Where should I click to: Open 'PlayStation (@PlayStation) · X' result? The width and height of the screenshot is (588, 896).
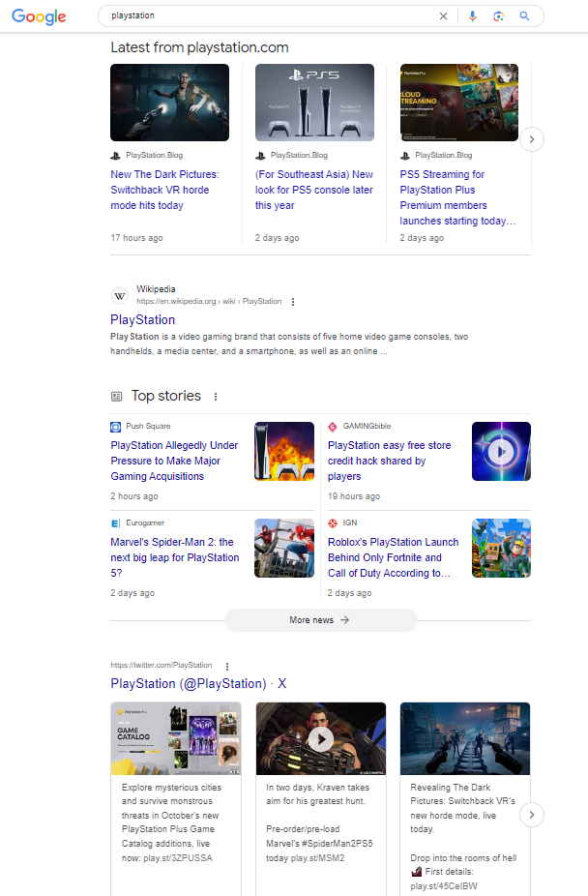198,684
